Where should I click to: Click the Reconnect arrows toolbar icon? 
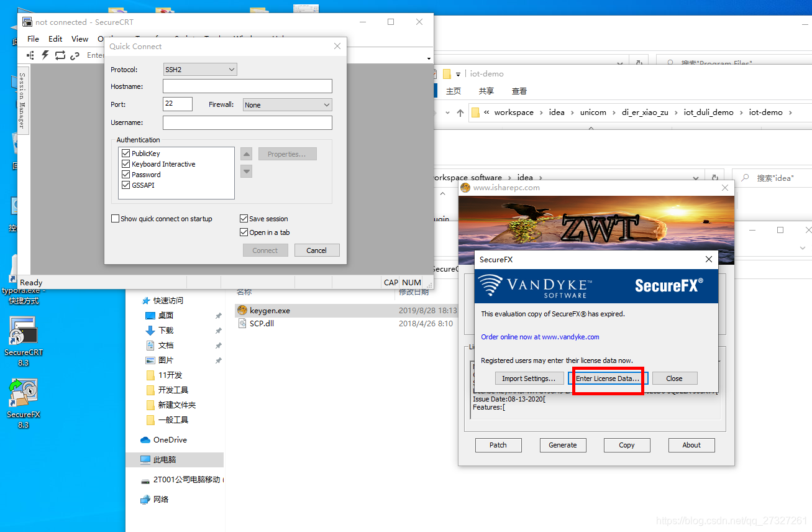60,55
